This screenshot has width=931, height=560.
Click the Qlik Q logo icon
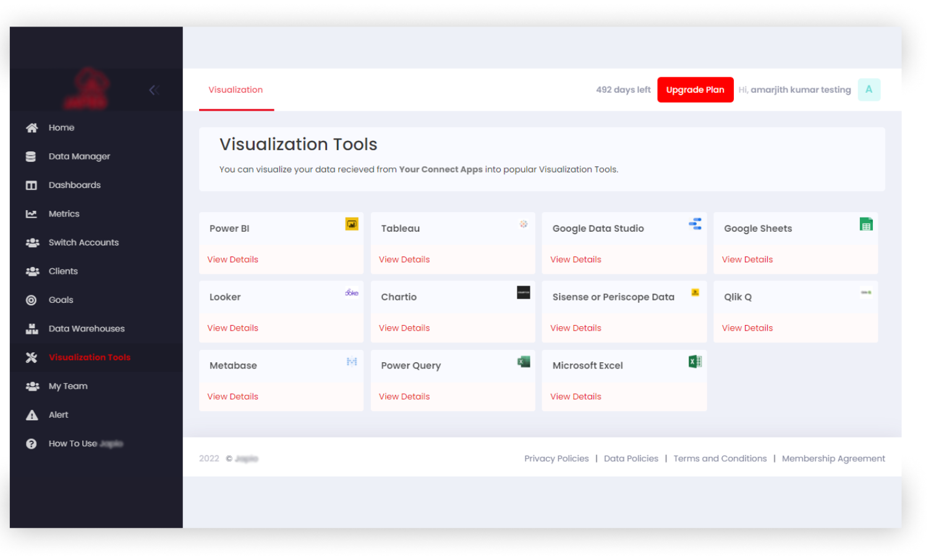click(866, 292)
